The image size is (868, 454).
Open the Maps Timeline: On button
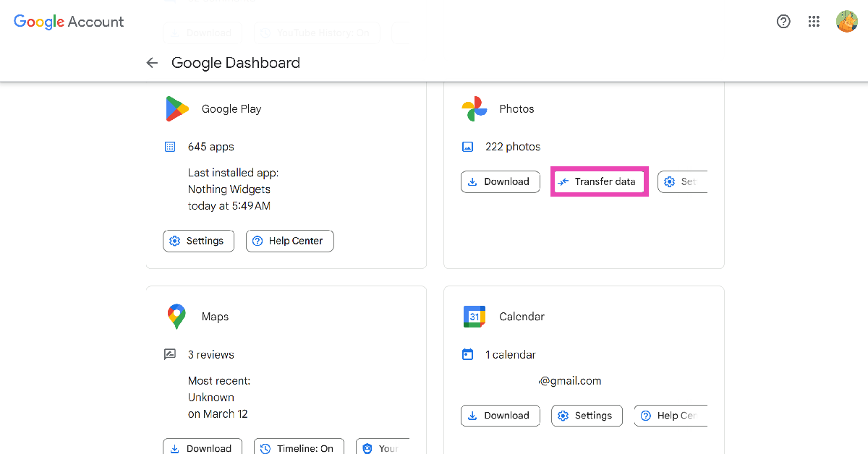click(x=299, y=448)
